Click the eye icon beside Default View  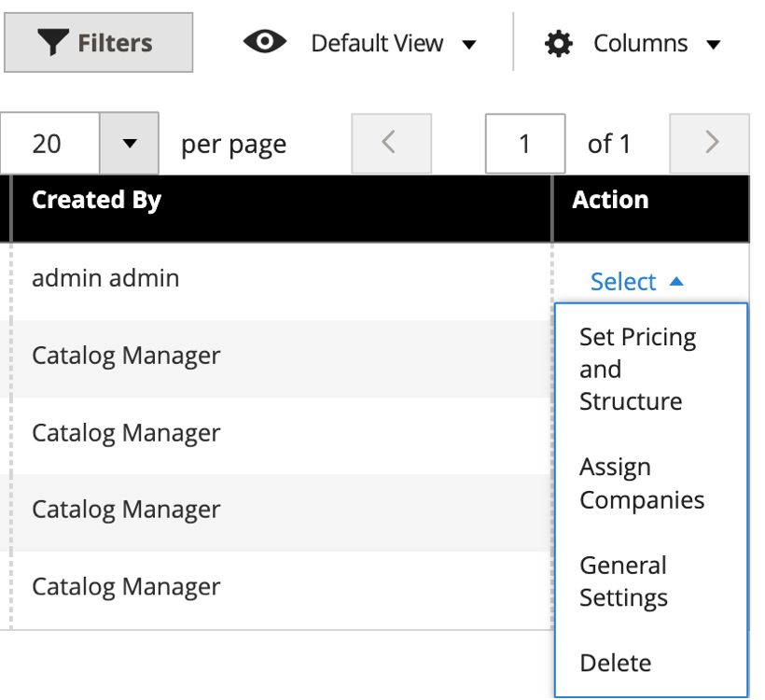coord(264,42)
